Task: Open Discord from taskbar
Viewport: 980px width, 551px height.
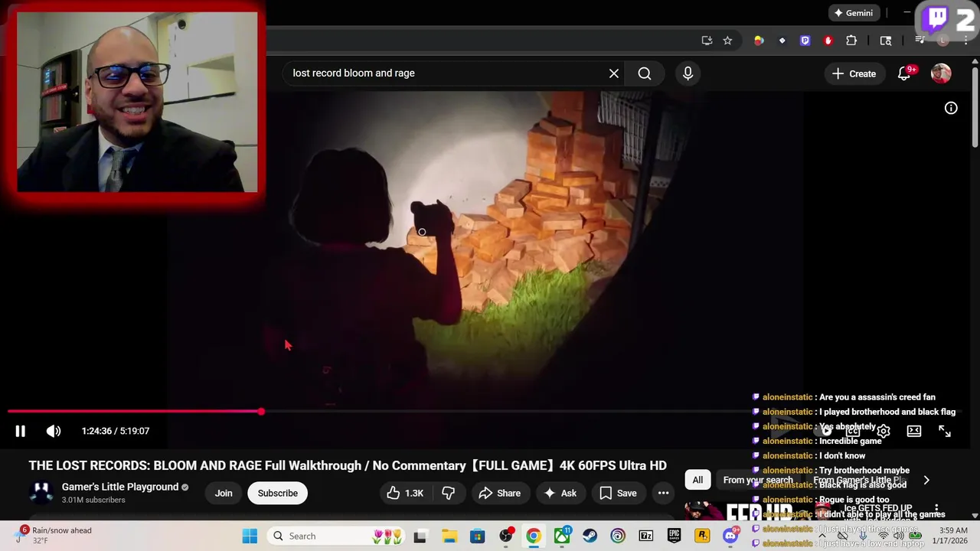Action: 731,536
